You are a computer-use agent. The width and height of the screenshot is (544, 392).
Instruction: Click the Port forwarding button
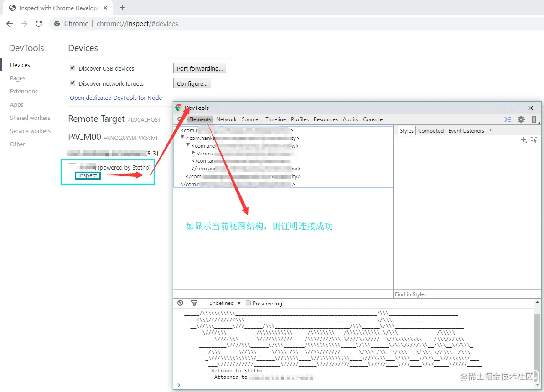click(x=199, y=68)
